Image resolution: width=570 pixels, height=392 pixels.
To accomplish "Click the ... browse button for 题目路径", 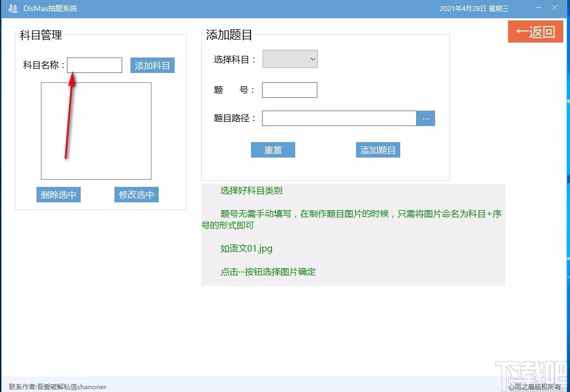I will [425, 118].
